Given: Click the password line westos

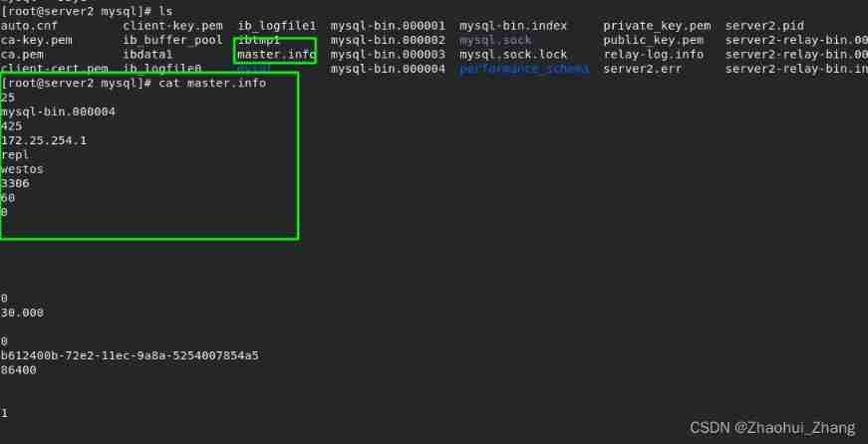Looking at the screenshot, I should click(x=22, y=169).
